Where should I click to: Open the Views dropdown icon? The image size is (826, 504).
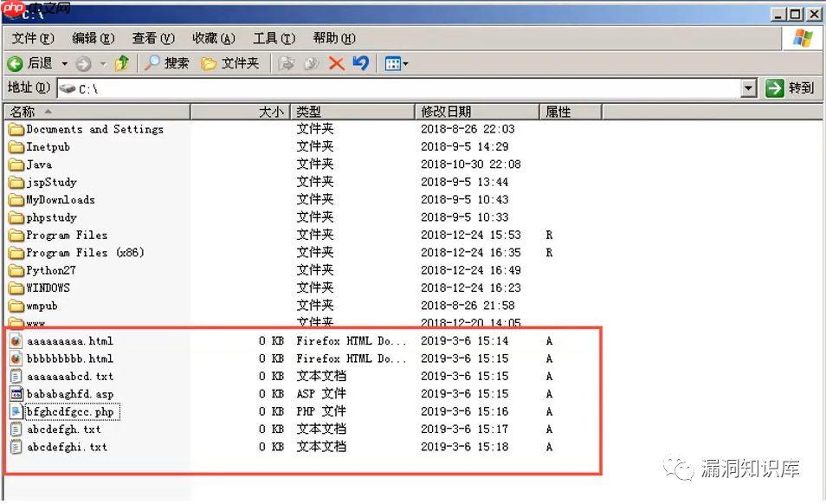coord(397,64)
